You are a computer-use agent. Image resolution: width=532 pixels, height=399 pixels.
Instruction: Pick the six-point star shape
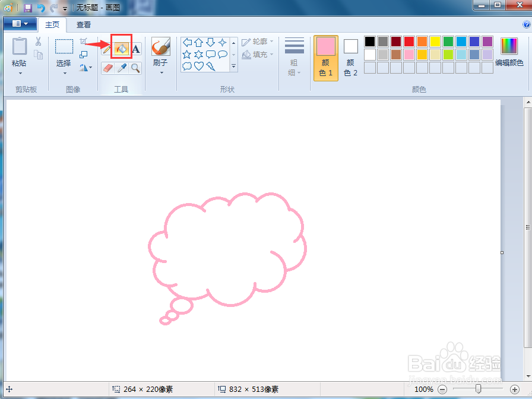click(x=199, y=54)
